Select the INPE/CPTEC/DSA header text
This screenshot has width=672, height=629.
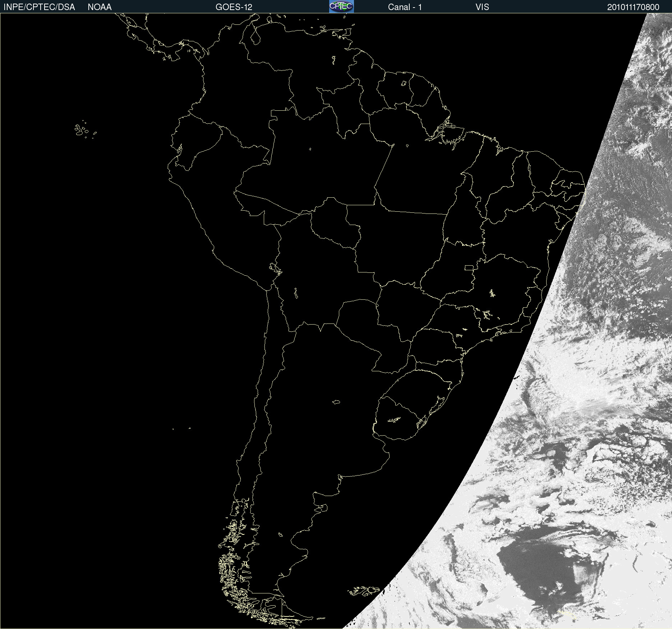[x=39, y=7]
